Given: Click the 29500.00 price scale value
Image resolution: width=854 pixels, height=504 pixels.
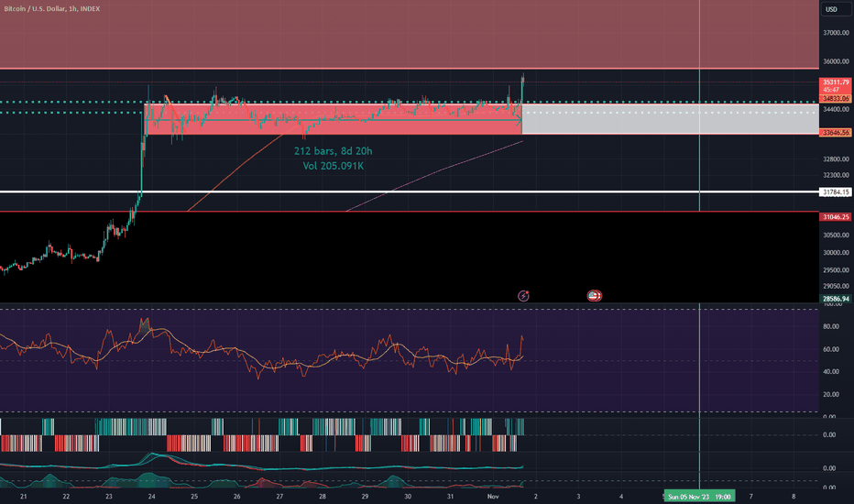Looking at the screenshot, I should 836,269.
